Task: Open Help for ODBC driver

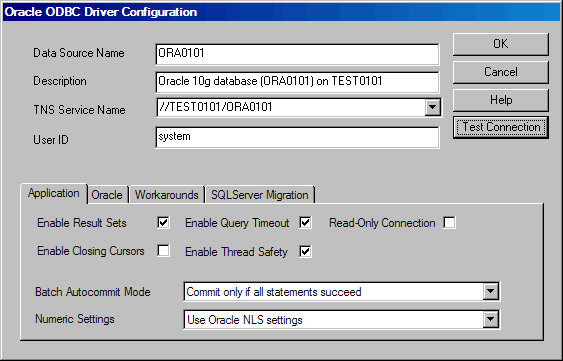Action: click(x=501, y=100)
